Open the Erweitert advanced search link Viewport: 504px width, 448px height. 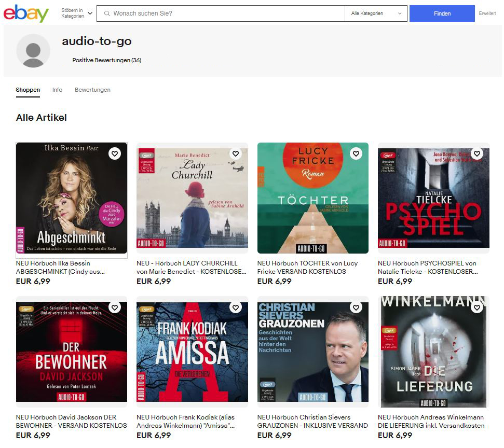pos(487,13)
